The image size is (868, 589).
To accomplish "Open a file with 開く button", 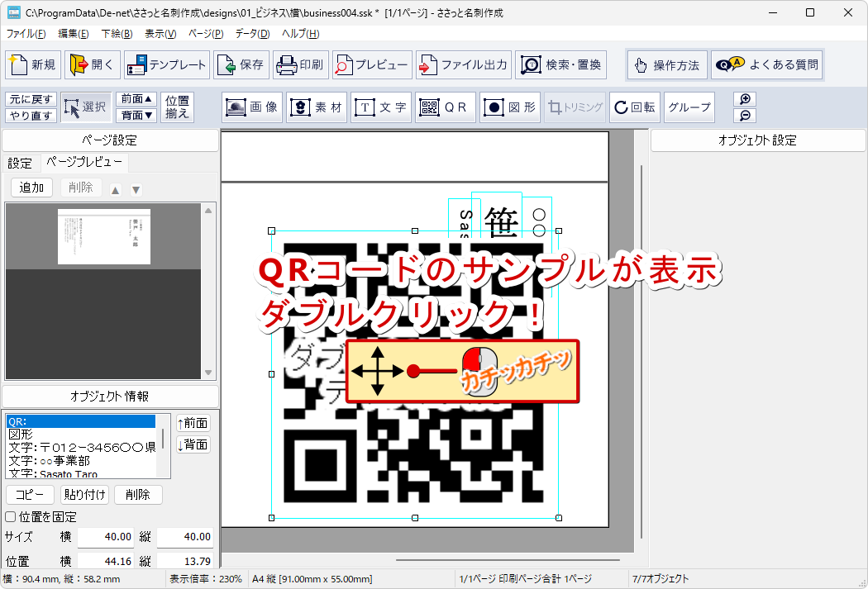I will tap(93, 64).
